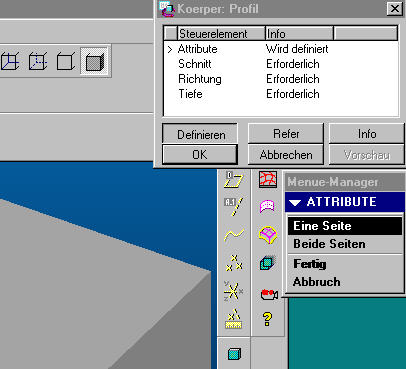Click the datum axis tool icon
The width and height of the screenshot is (406, 369).
click(234, 206)
